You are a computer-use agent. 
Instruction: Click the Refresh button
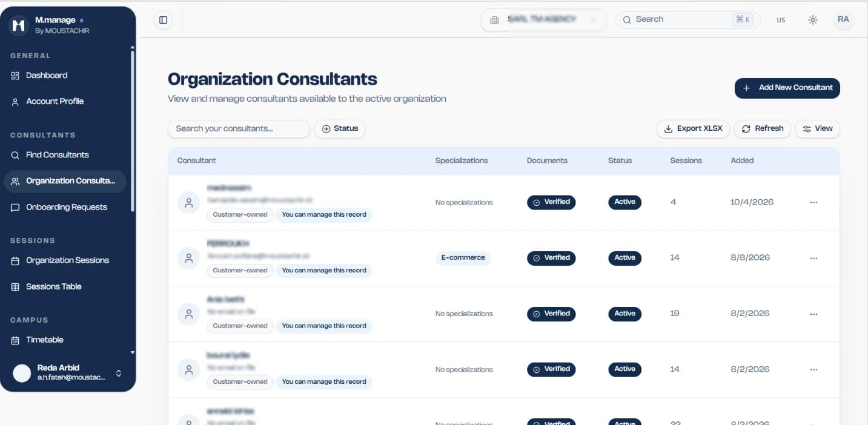[763, 129]
